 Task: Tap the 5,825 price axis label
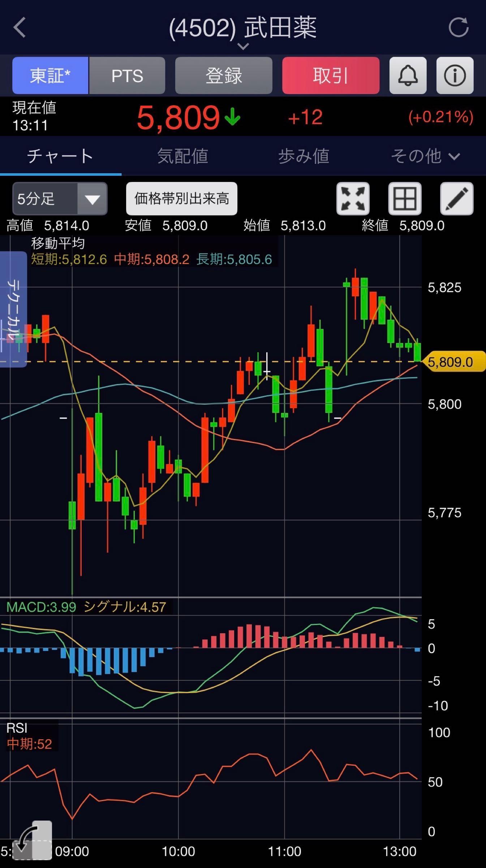point(444,288)
